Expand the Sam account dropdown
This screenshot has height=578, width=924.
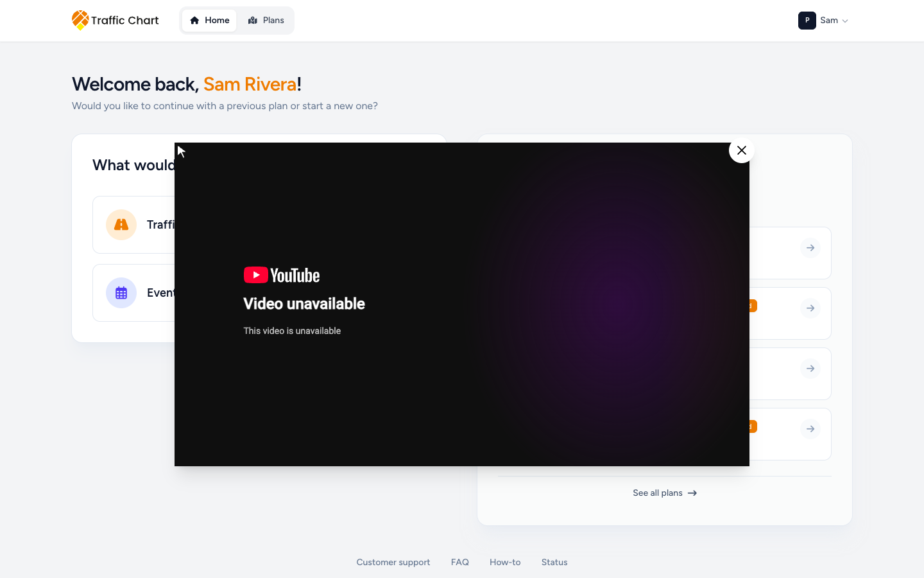823,21
